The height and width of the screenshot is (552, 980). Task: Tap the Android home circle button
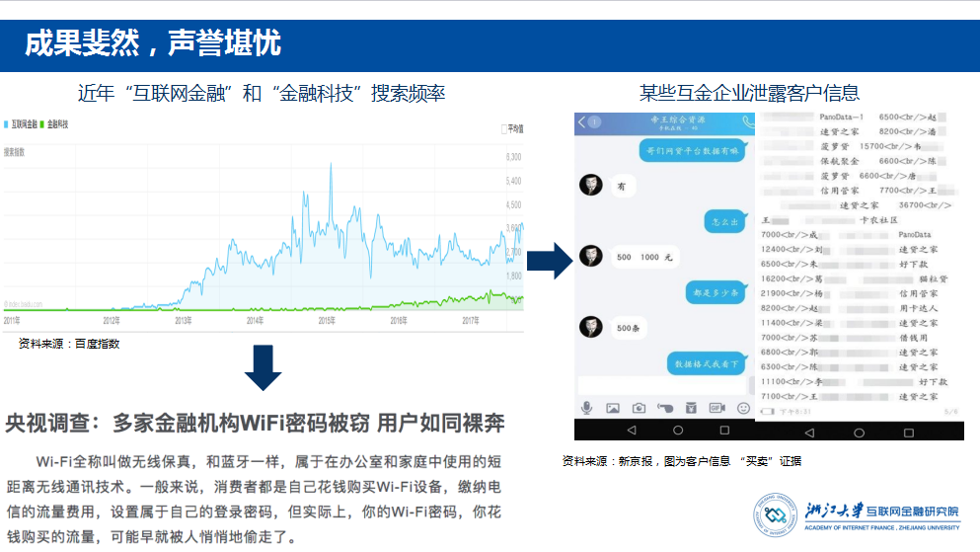coord(677,431)
